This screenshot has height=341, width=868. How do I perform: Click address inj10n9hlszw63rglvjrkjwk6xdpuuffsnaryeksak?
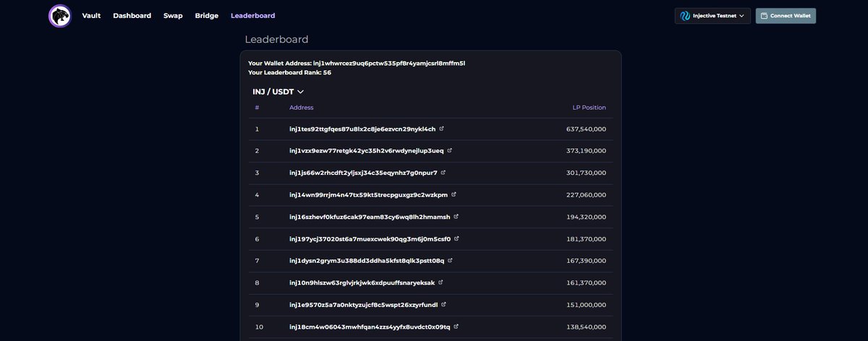[x=362, y=282]
